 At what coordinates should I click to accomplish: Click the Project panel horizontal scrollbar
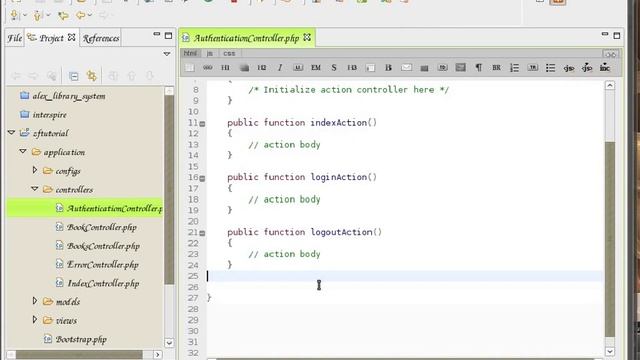point(80,355)
